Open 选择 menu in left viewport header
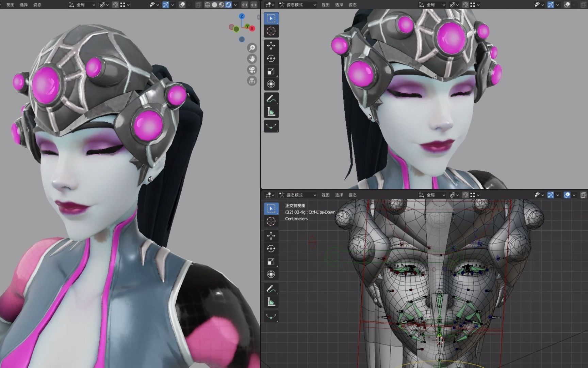This screenshot has width=588, height=368. [x=24, y=5]
